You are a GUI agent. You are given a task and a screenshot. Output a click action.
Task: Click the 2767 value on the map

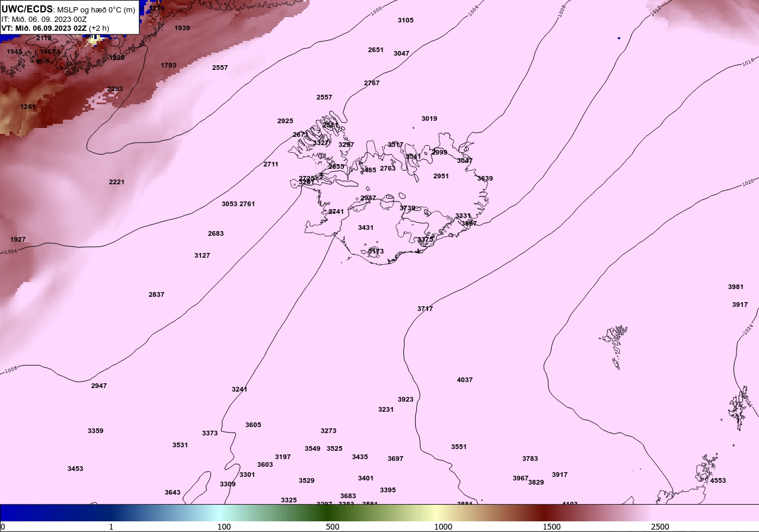(x=372, y=83)
